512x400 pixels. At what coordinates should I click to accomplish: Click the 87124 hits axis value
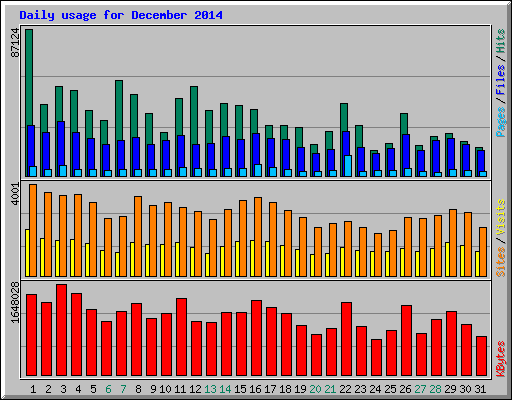coord(15,43)
